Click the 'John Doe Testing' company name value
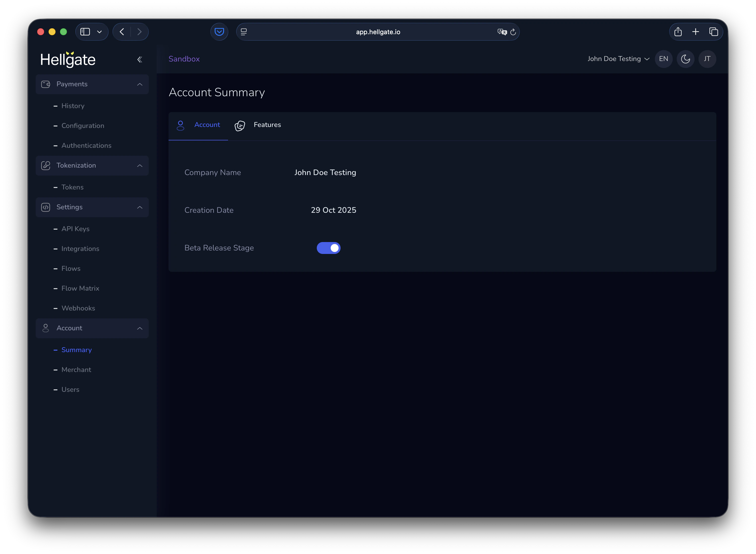This screenshot has height=554, width=756. [325, 172]
